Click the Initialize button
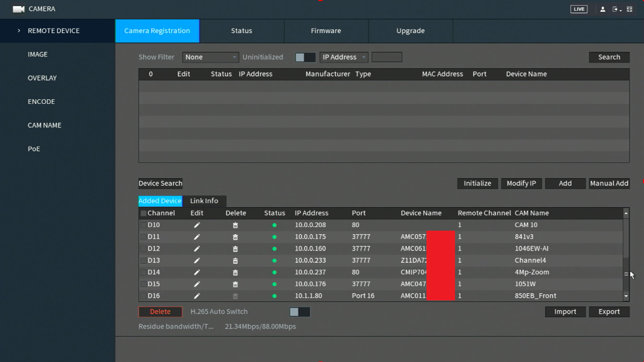Screen dimensions: 644x362 tap(477, 184)
